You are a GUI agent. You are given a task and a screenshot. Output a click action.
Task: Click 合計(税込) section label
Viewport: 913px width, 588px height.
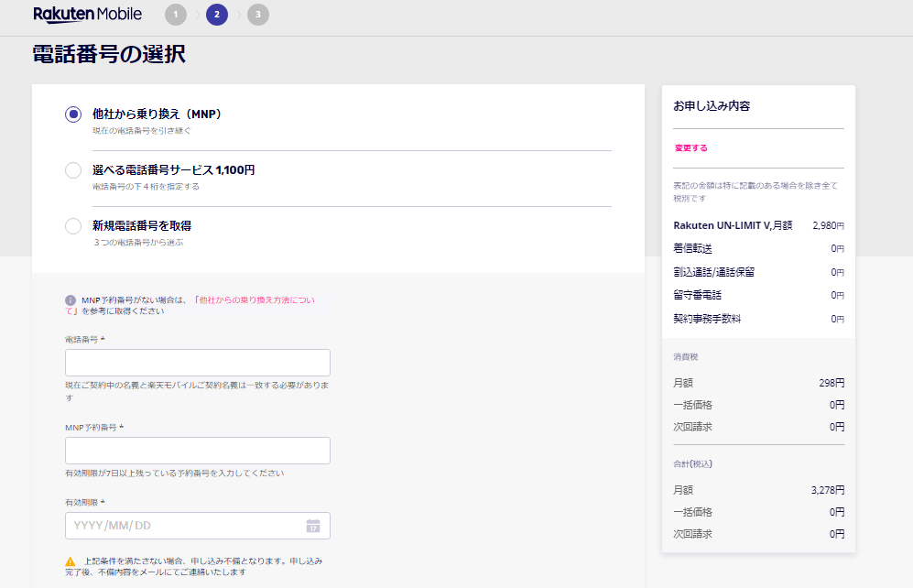pos(693,464)
